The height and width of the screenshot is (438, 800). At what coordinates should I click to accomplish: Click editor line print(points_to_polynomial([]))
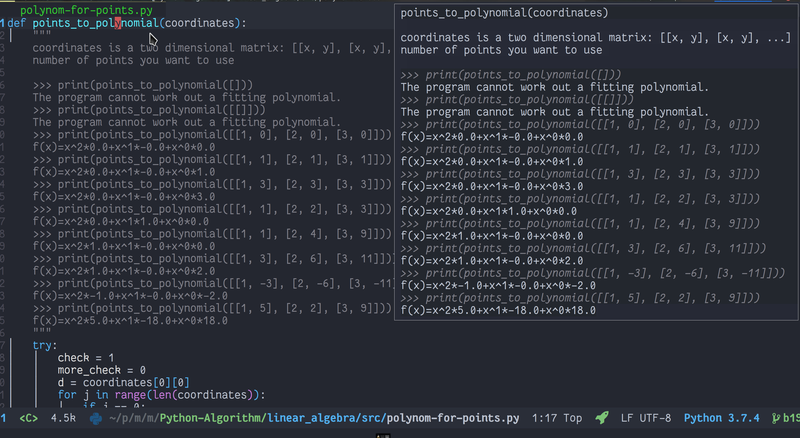click(142, 85)
